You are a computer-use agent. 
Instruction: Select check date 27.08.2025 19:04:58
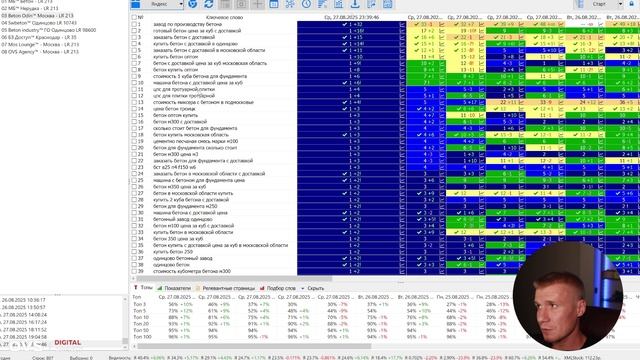tap(24, 337)
